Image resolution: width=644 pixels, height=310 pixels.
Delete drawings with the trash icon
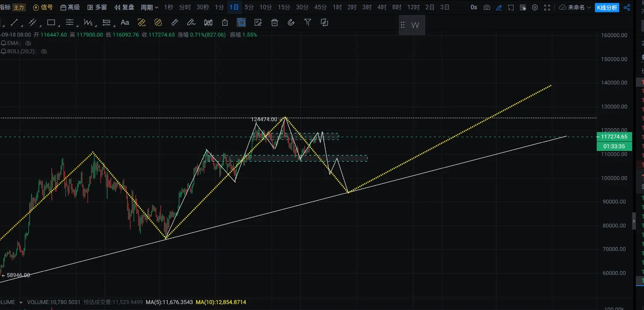274,23
